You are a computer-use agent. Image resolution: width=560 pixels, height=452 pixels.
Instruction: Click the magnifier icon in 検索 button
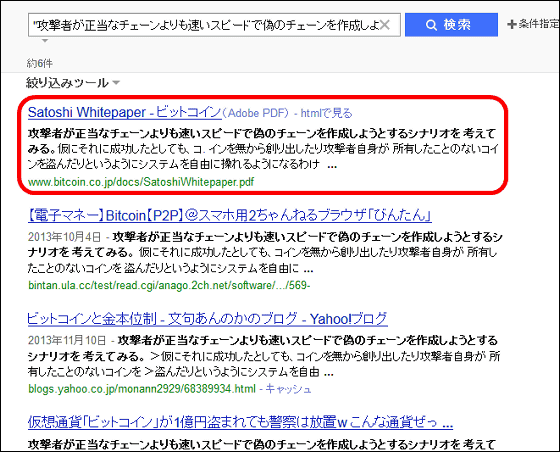[431, 25]
